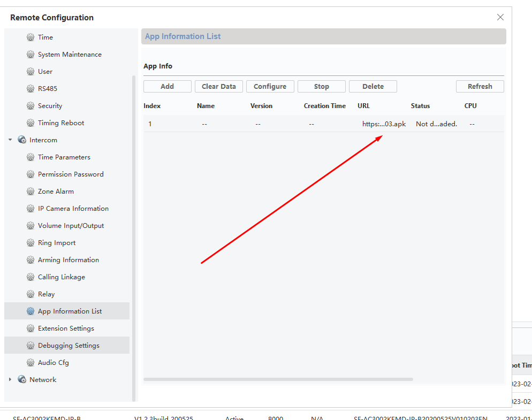Click the URL column header
Image resolution: width=532 pixels, height=420 pixels.
pyautogui.click(x=363, y=106)
